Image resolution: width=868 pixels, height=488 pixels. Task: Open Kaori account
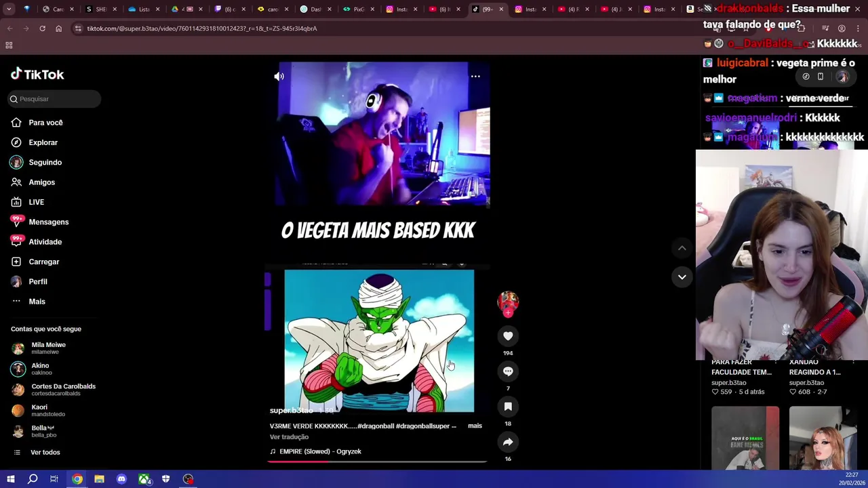tap(47, 411)
